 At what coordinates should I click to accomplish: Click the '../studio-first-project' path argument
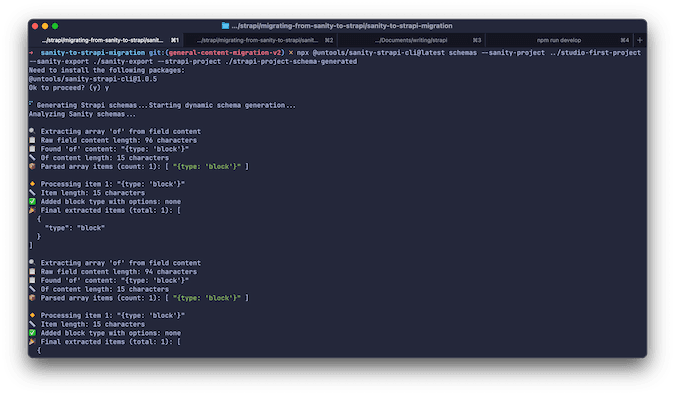point(595,52)
